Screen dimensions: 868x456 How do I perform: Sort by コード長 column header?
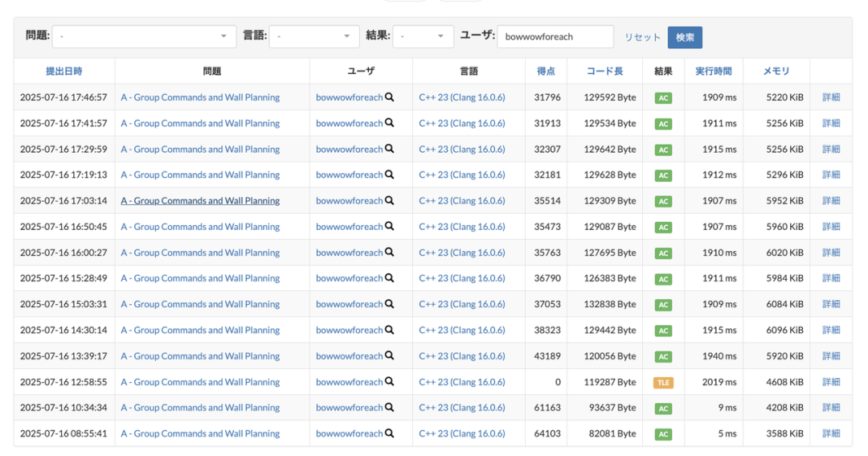tap(604, 71)
